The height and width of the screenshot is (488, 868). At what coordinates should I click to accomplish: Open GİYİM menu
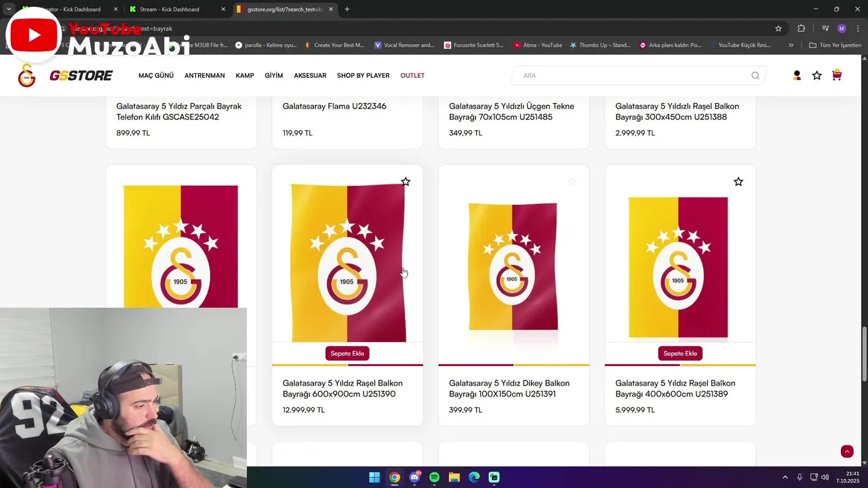274,75
